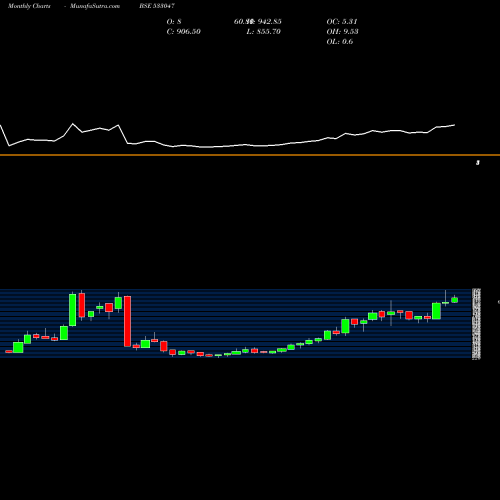Click the orange horizontal indicator line

(250, 155)
